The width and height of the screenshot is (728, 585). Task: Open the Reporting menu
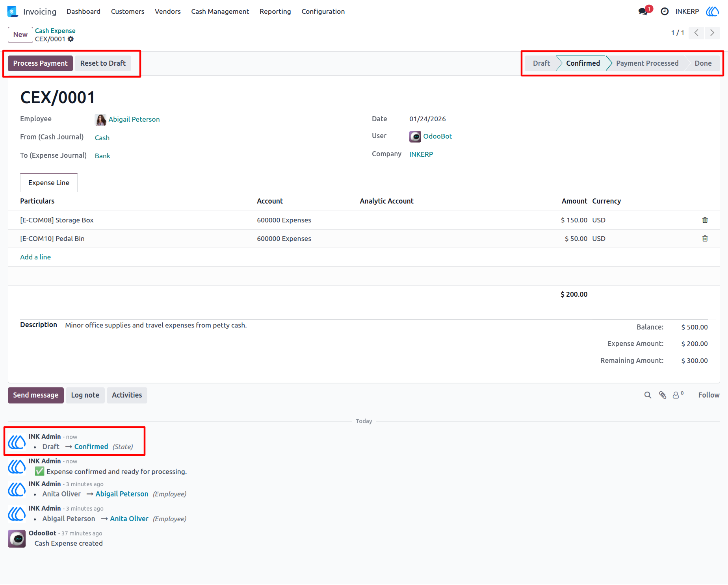click(x=275, y=11)
